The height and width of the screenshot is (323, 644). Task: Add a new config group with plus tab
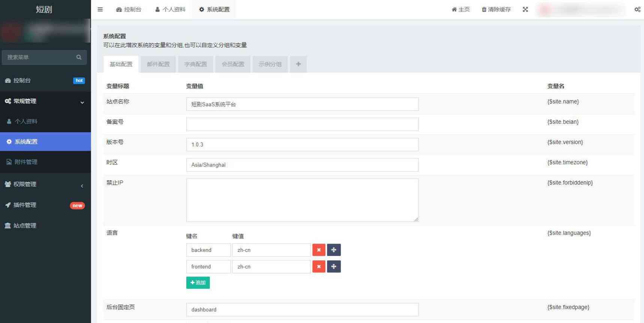point(298,64)
